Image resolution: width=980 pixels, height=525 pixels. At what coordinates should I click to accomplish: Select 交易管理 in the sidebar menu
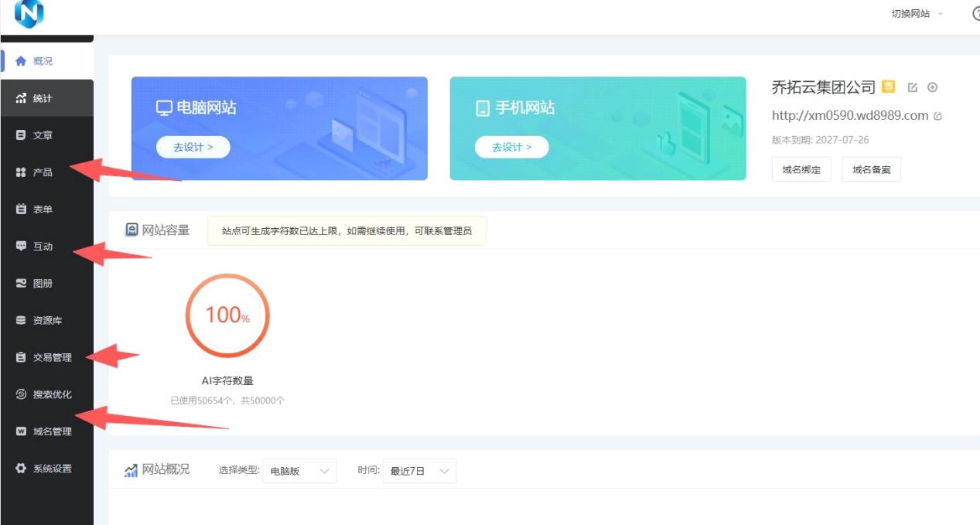pos(52,357)
